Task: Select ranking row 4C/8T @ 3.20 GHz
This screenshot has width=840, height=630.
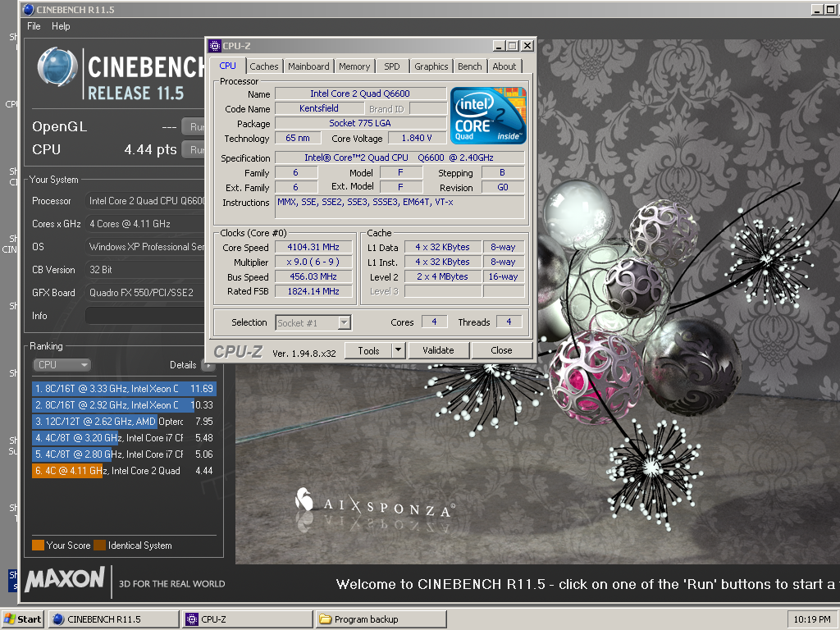Action: click(x=124, y=438)
